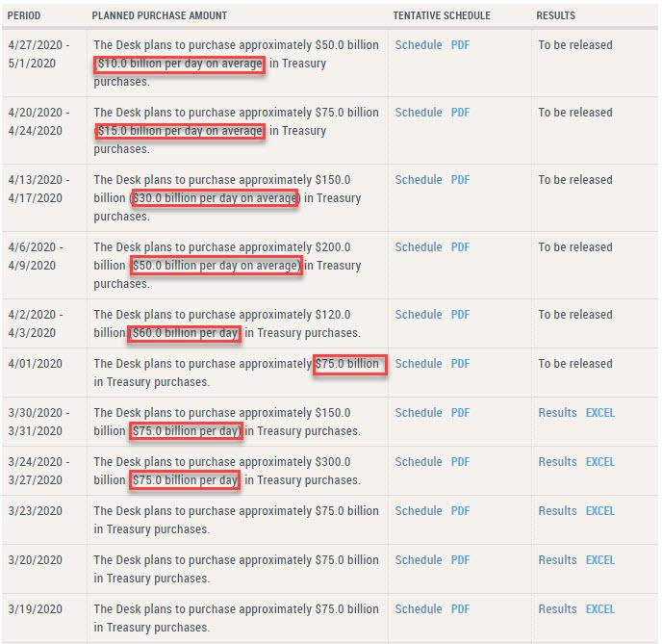Click Schedule link in the 4/01/2020 row
The width and height of the screenshot is (662, 644).
coord(419,364)
